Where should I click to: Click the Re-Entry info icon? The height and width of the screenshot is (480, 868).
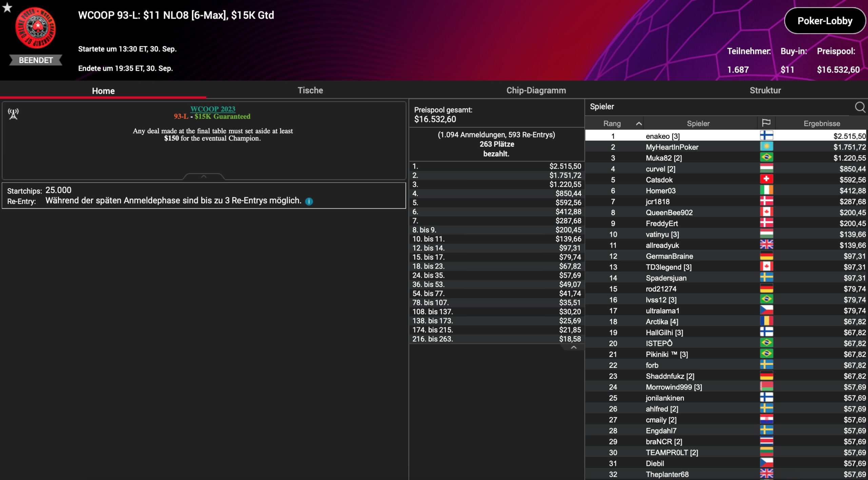(x=309, y=201)
